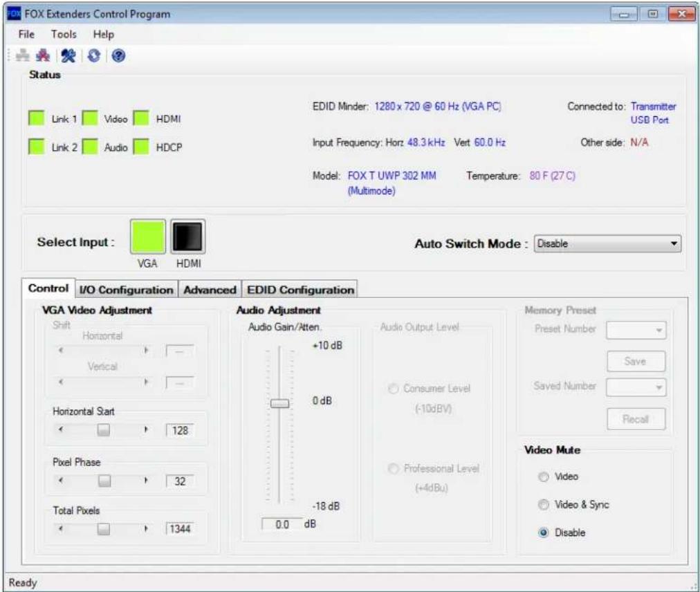
Task: Click the Audio green status indicator
Action: tap(90, 147)
